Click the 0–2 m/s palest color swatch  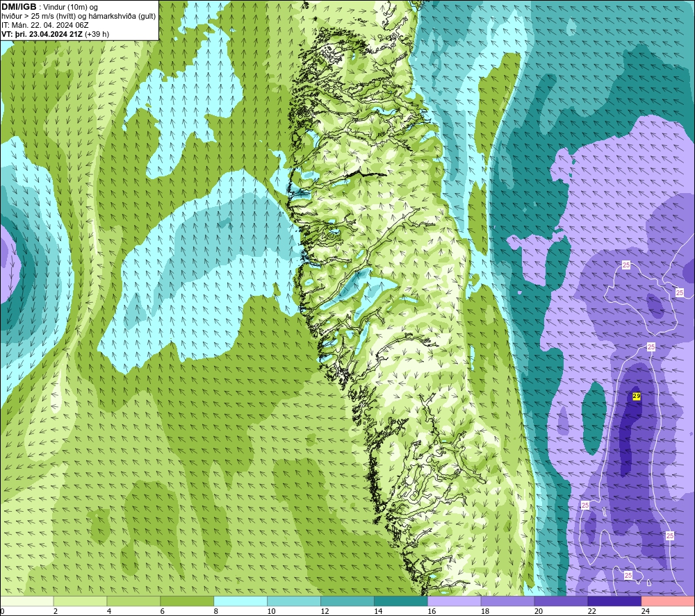click(27, 601)
